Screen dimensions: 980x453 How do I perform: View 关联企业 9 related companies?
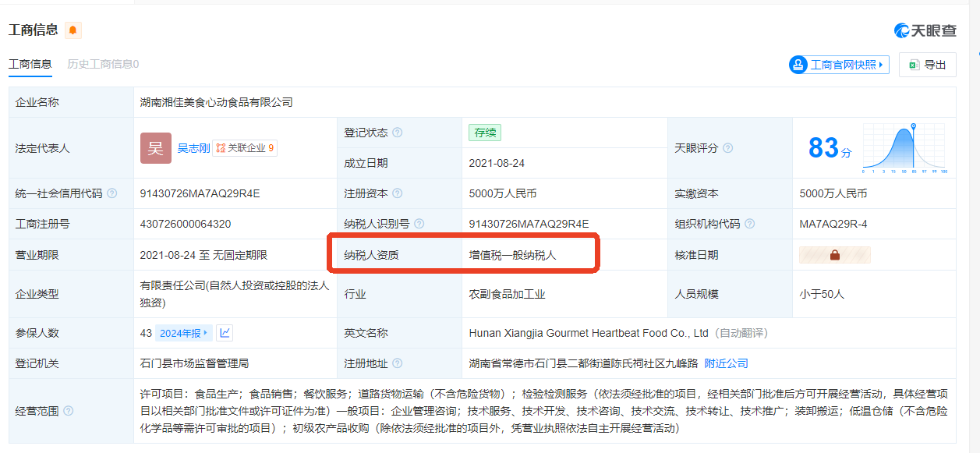(x=245, y=147)
